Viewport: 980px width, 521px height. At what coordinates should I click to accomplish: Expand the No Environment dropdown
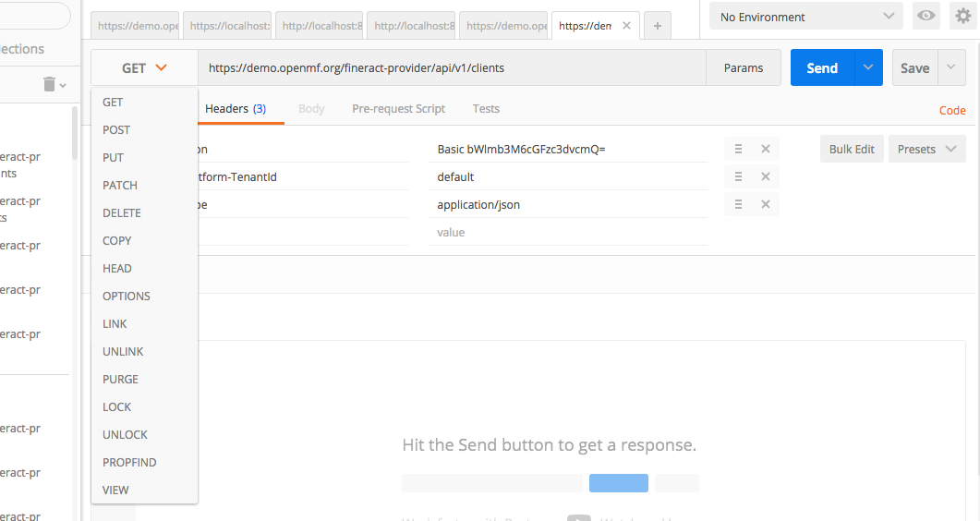[x=806, y=17]
